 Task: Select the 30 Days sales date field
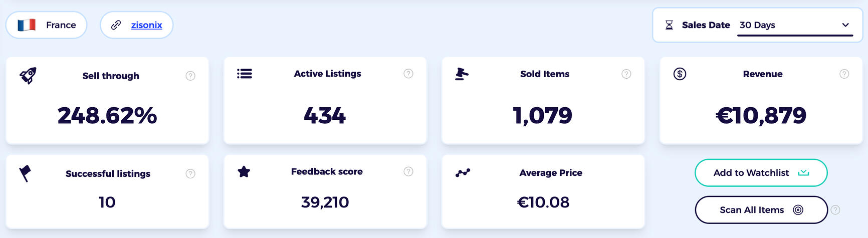pos(787,25)
